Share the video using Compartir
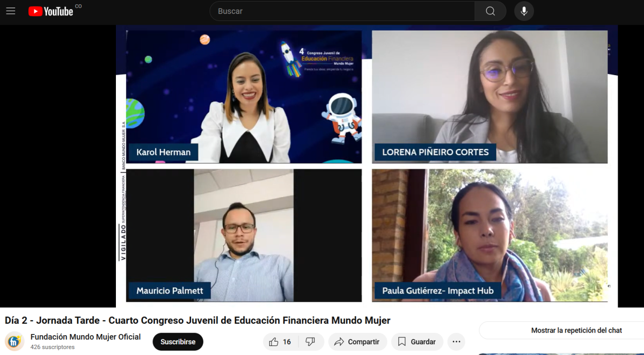 tap(357, 342)
